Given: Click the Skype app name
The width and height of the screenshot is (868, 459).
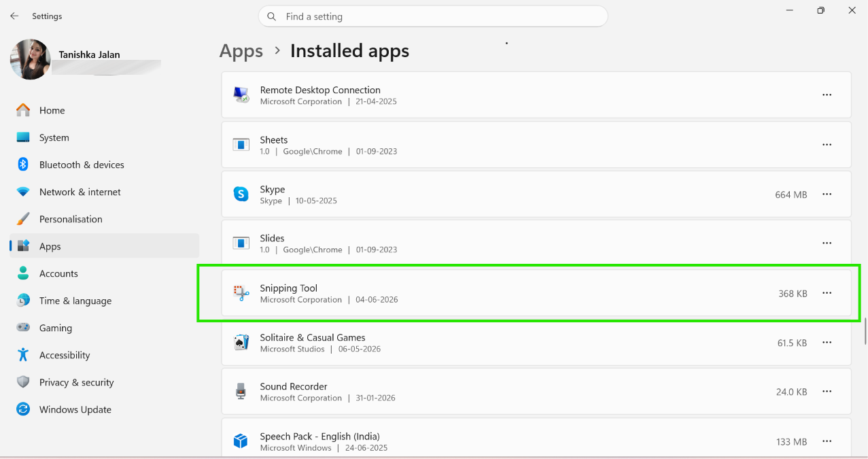Looking at the screenshot, I should [x=273, y=189].
